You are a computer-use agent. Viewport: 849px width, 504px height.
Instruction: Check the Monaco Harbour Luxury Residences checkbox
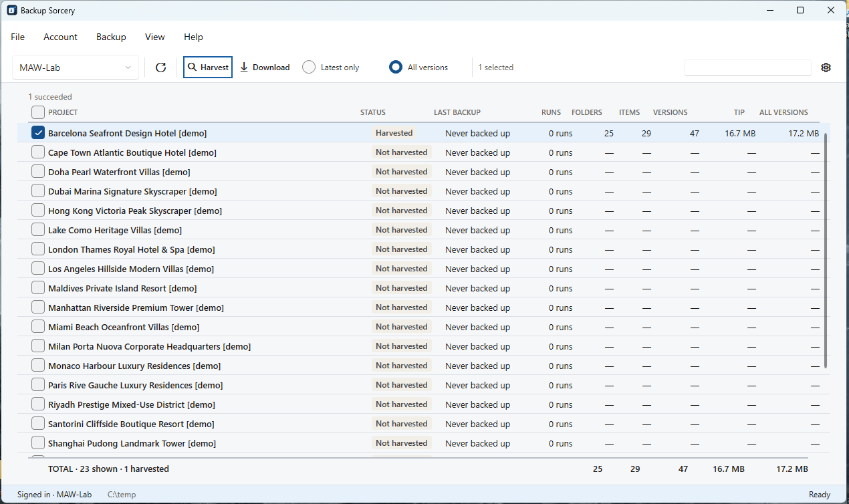38,366
